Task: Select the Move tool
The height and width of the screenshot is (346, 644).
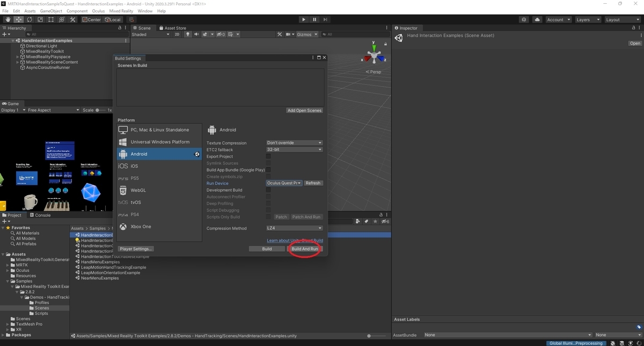Action: pos(18,19)
